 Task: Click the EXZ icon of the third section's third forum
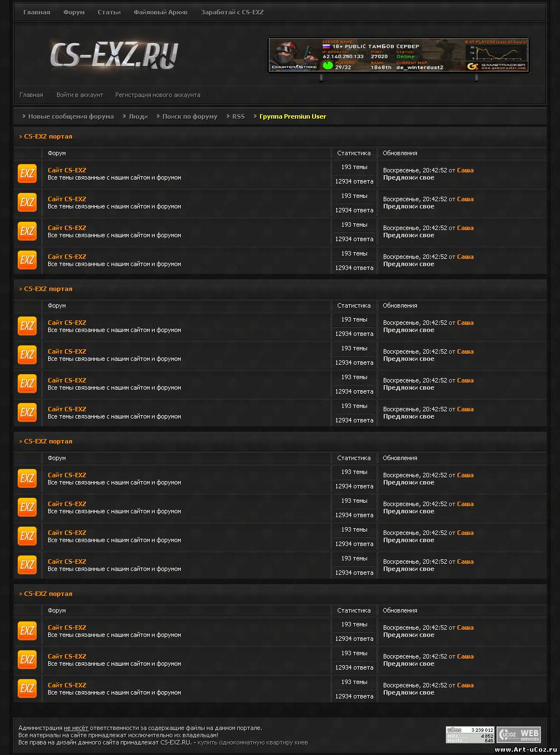pos(27,536)
